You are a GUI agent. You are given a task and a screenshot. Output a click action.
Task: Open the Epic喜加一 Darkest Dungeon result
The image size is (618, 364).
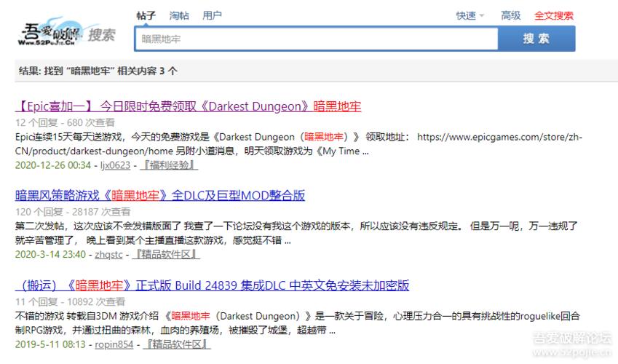pos(189,106)
